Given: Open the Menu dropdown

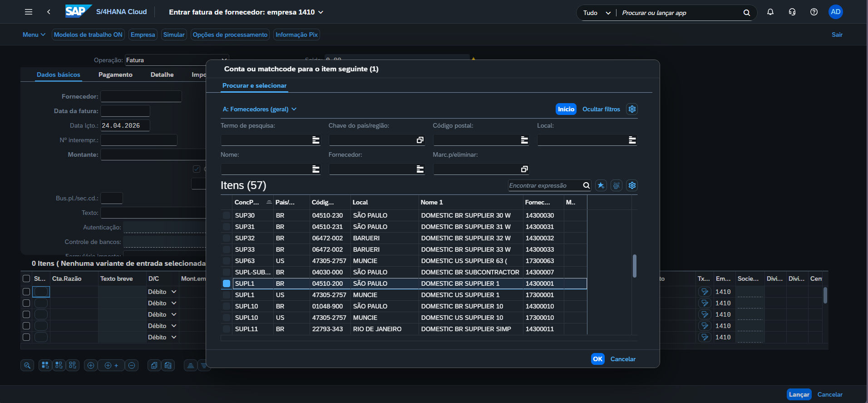Looking at the screenshot, I should coord(34,35).
